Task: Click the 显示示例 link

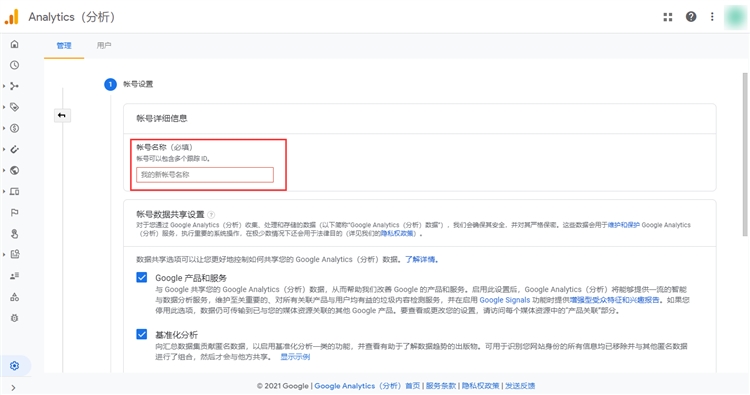Action: pos(295,357)
